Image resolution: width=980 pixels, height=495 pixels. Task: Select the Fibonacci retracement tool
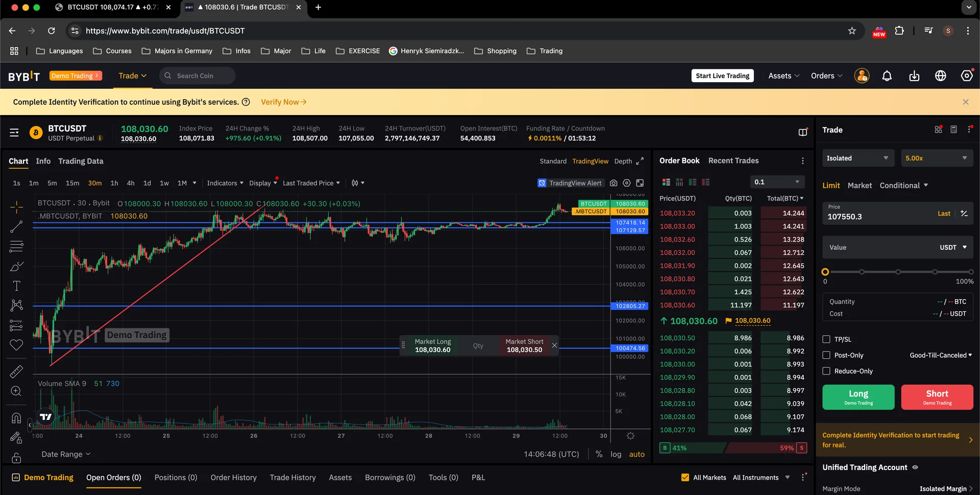pos(16,247)
